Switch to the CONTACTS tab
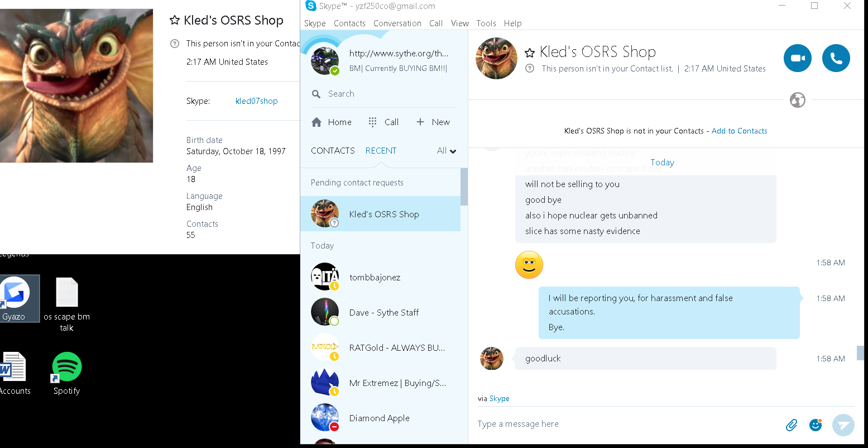This screenshot has width=868, height=448. point(333,151)
